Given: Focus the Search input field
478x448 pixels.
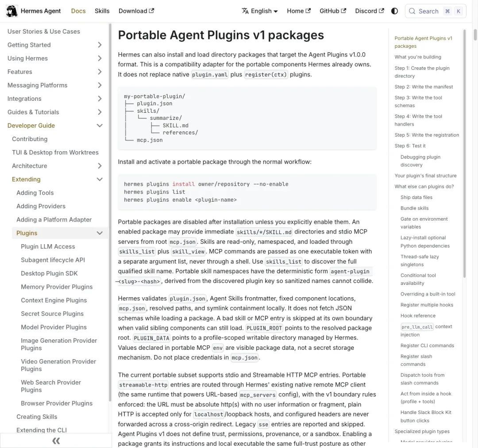Looking at the screenshot, I should click(436, 11).
